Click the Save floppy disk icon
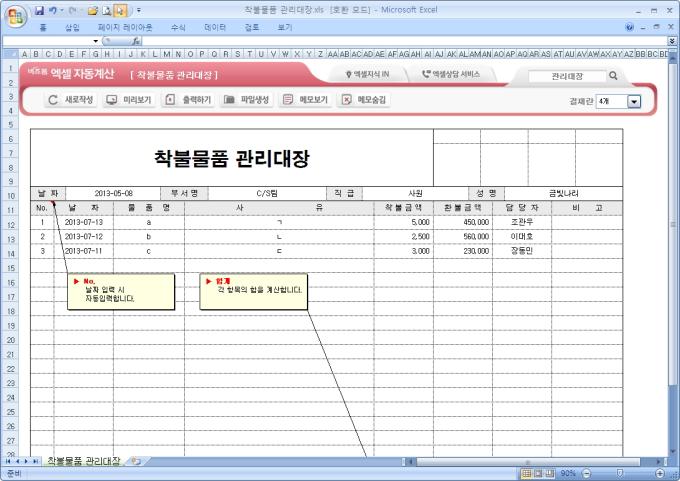Image resolution: width=680 pixels, height=481 pixels. pos(39,10)
